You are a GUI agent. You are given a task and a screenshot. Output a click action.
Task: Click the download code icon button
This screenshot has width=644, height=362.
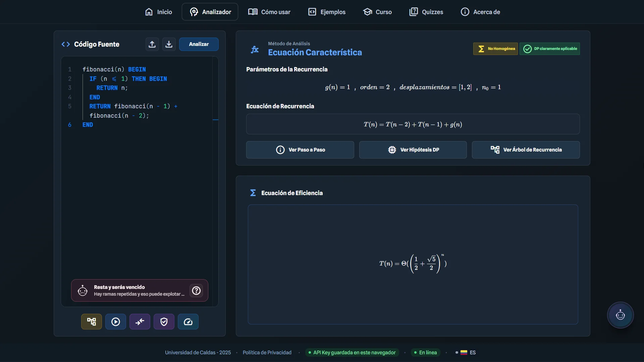coord(169,44)
